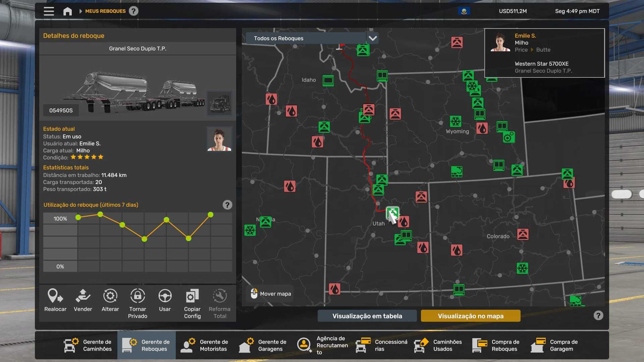Click the dropdown chevron arrow on map filter

(373, 38)
